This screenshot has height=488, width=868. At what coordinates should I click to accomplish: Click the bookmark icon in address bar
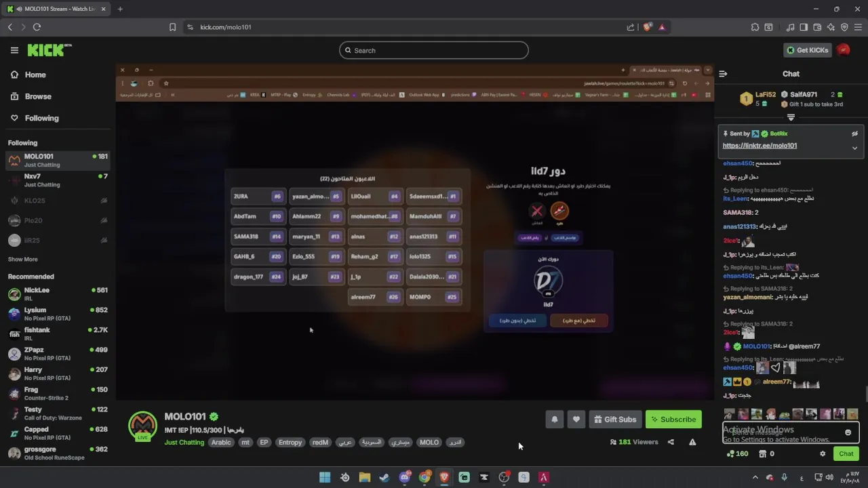point(172,27)
